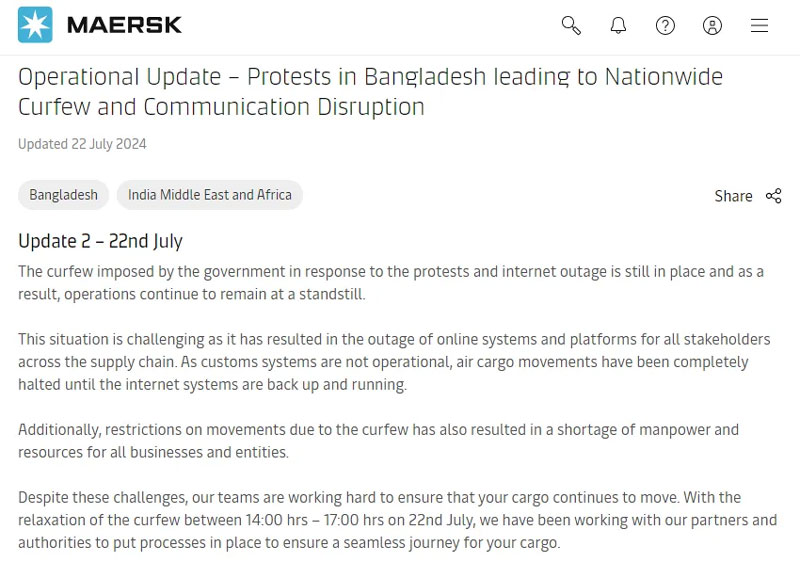Click the share network icon
The width and height of the screenshot is (800, 562).
(773, 196)
